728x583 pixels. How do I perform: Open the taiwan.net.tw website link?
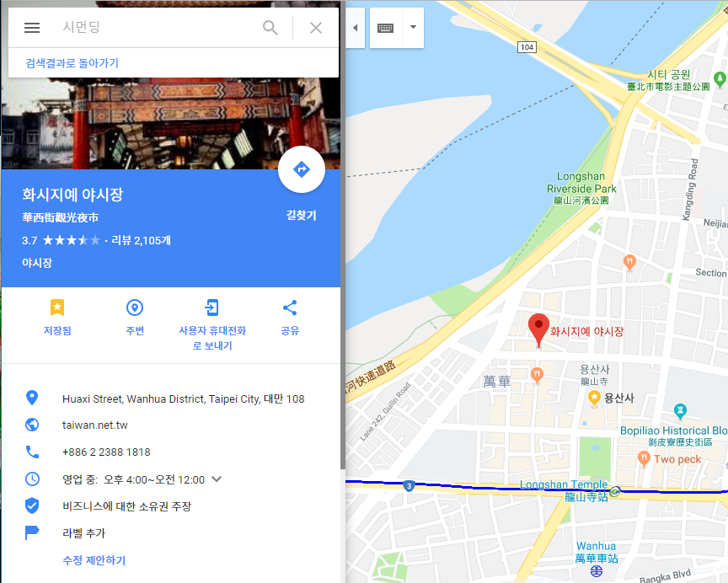point(94,425)
